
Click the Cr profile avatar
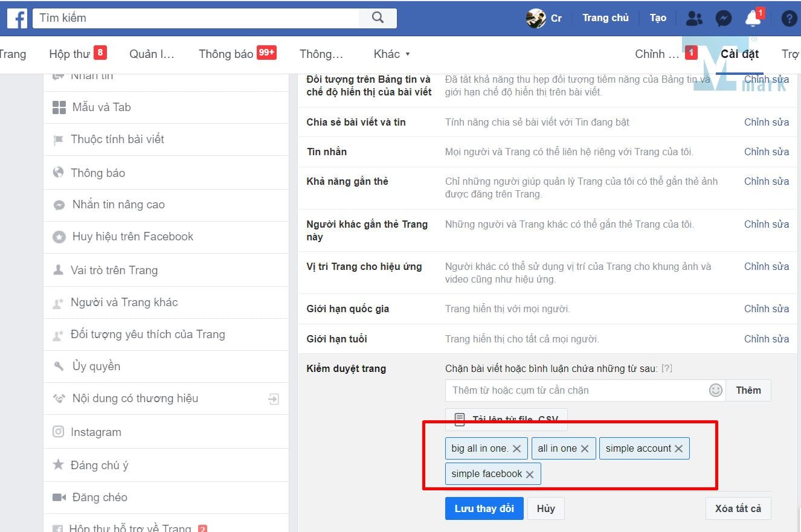536,18
